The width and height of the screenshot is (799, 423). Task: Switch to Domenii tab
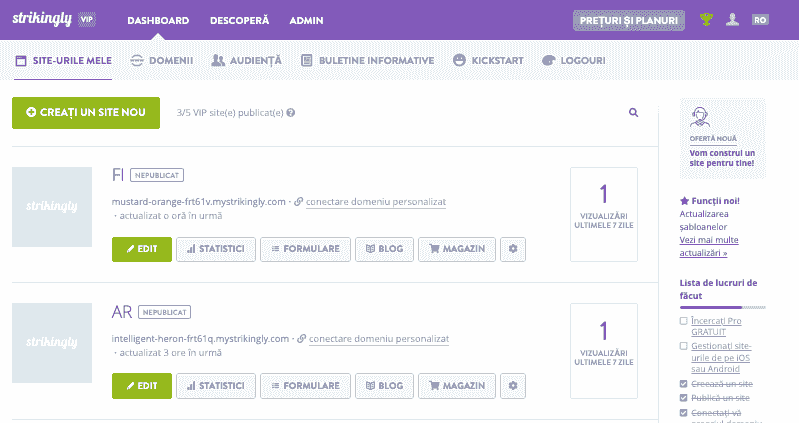click(162, 61)
